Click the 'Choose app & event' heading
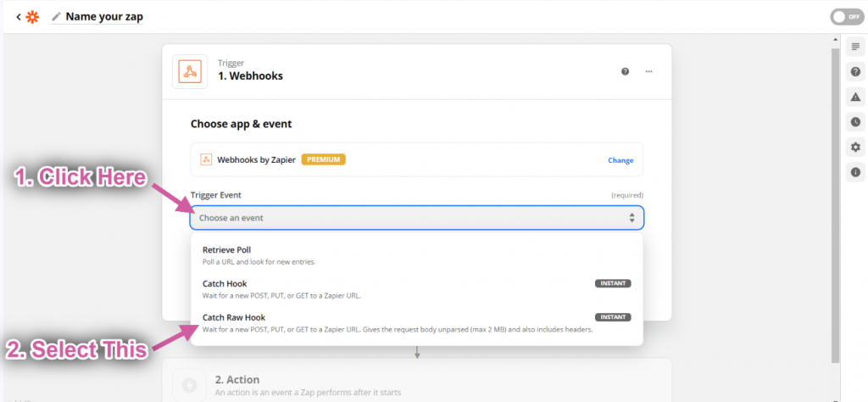This screenshot has height=402, width=868. 242,124
